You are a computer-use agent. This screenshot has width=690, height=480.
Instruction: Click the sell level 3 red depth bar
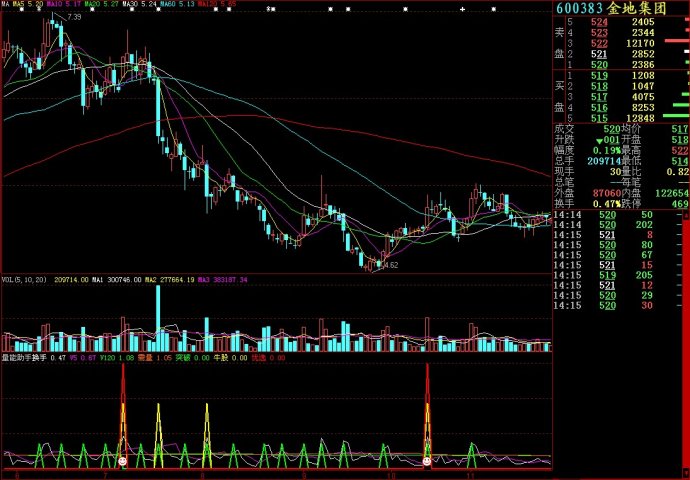click(676, 41)
